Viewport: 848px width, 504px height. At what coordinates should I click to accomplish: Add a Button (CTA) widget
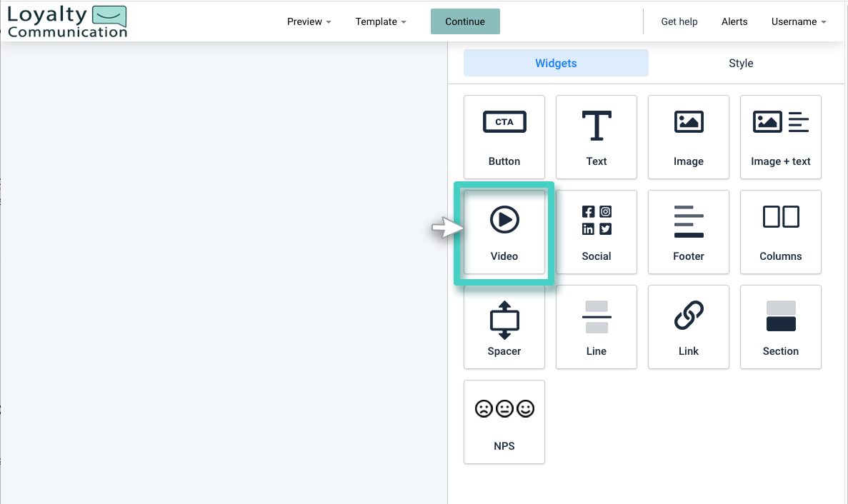point(504,137)
